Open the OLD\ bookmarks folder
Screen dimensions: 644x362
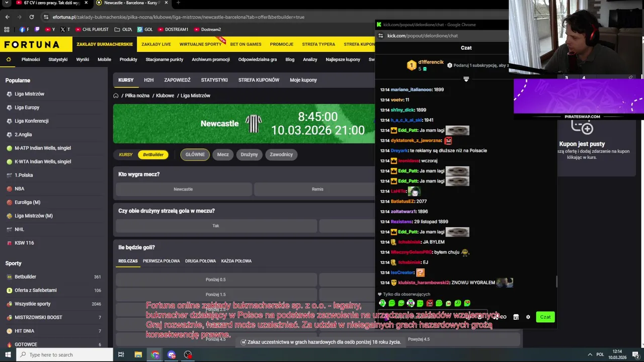[x=123, y=29]
